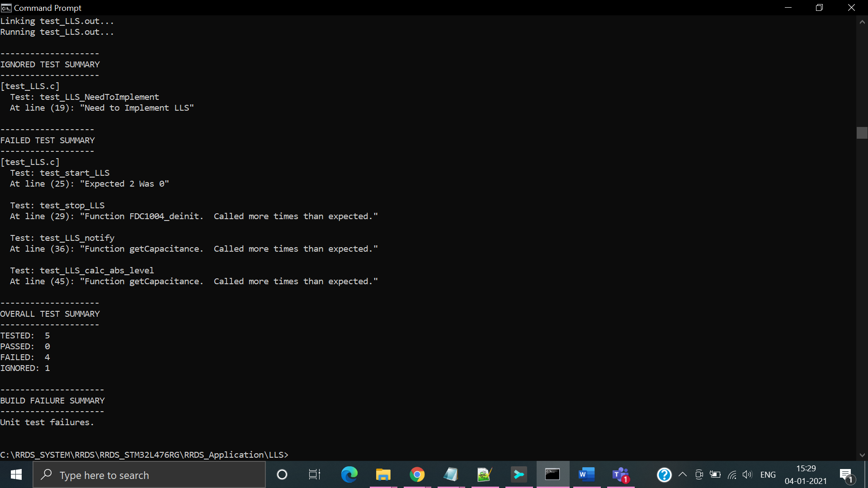Open the Windows Start menu
The height and width of the screenshot is (488, 868).
16,474
